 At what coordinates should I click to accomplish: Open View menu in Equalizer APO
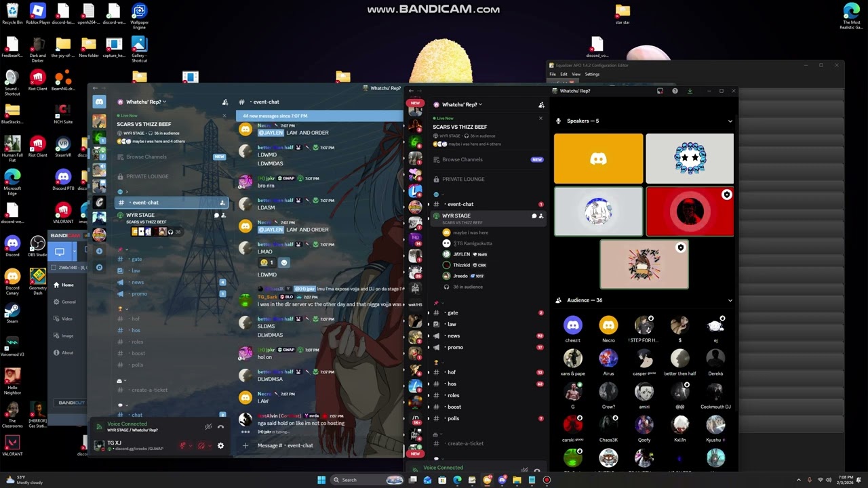pos(576,75)
